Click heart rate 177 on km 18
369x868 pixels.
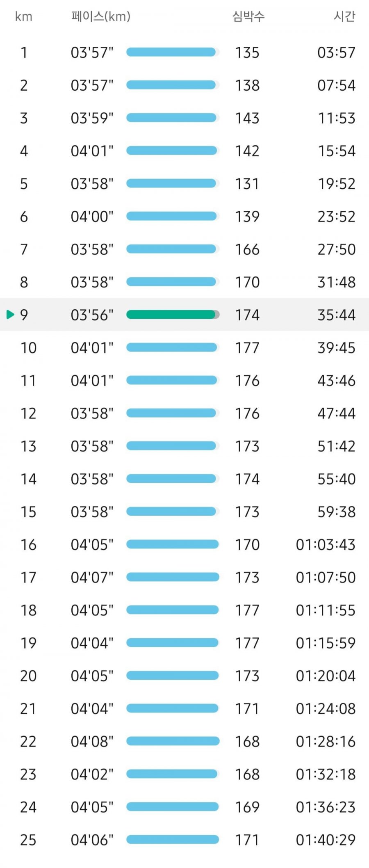point(247,610)
